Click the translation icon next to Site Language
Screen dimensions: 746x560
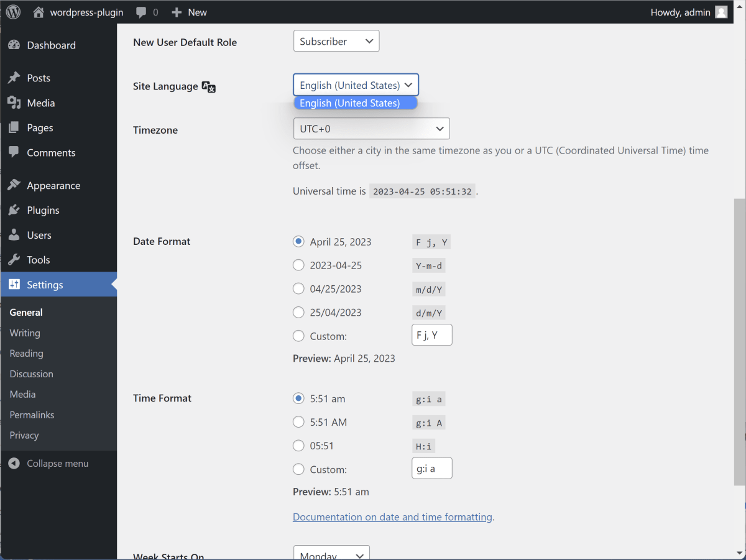click(x=209, y=87)
